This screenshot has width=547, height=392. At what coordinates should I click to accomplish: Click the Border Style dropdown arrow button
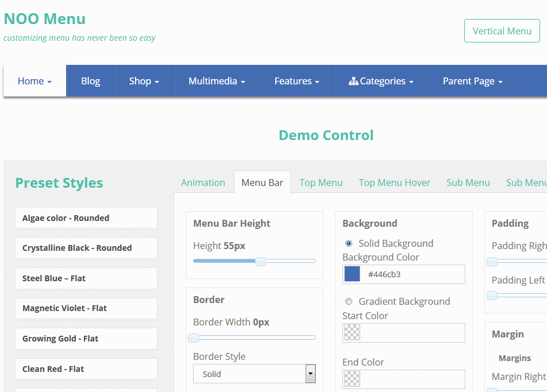tap(310, 374)
